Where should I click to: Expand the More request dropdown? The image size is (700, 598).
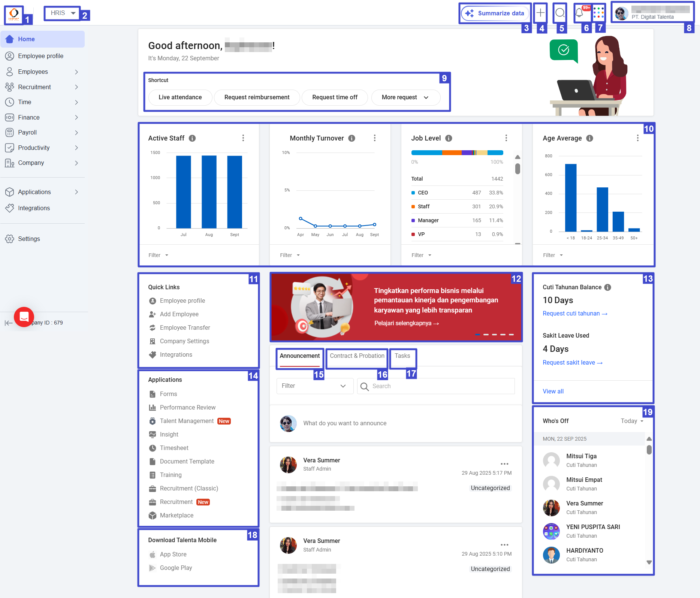pyautogui.click(x=405, y=97)
